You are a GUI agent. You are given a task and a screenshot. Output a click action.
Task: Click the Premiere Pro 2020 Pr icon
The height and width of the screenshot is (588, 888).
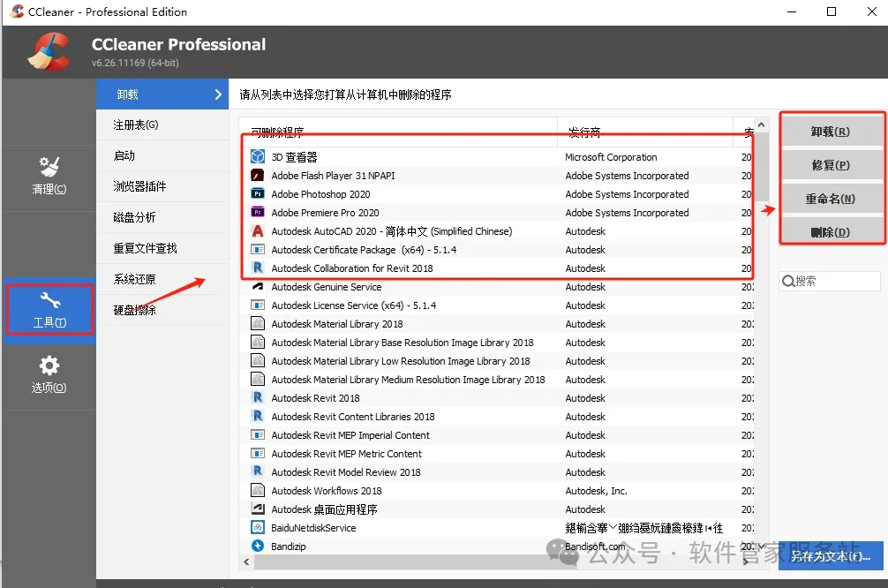258,213
